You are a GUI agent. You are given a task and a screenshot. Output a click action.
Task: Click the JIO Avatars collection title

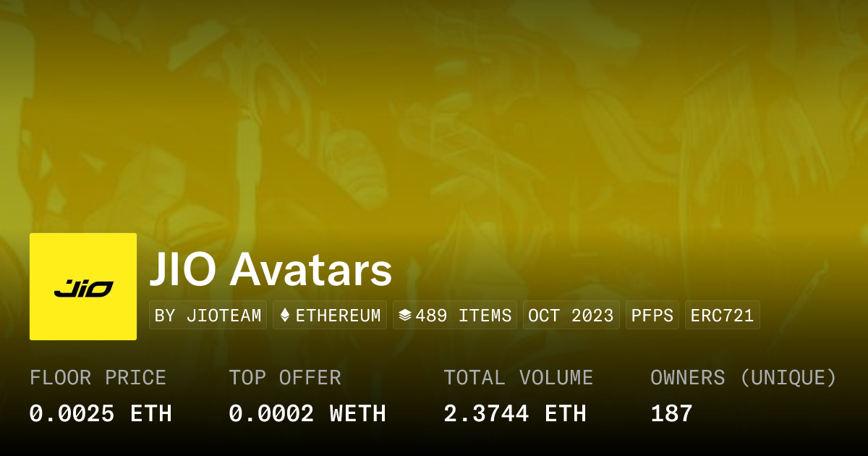point(271,271)
